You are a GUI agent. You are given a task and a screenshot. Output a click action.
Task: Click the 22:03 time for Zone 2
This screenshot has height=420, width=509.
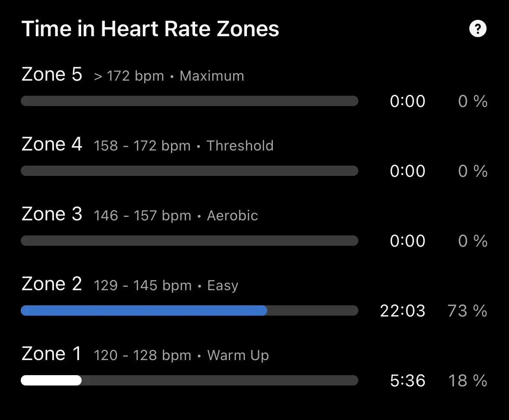pyautogui.click(x=402, y=311)
